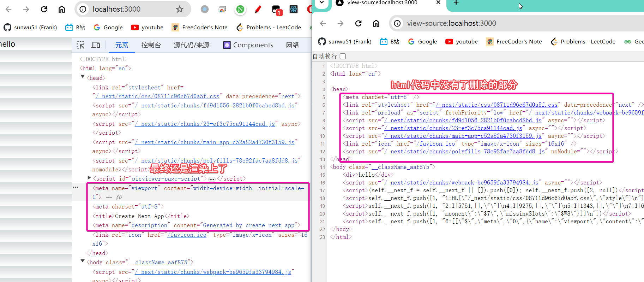644x282 pixels.
Task: Switch to the 元素 DevTools tab
Action: [122, 45]
